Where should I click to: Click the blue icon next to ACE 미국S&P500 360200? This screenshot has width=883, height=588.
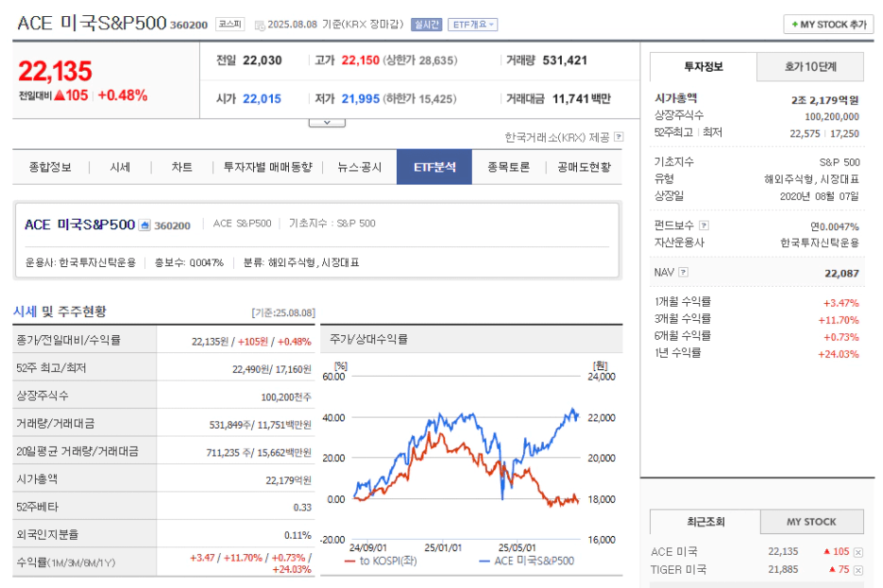point(144,225)
